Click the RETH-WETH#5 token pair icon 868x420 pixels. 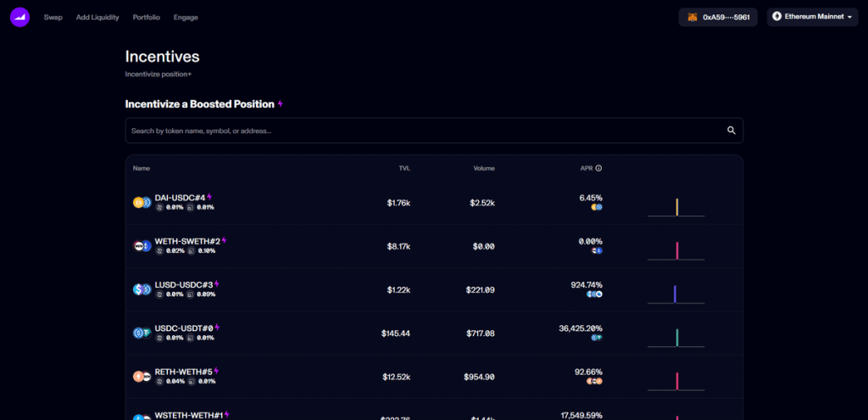click(x=142, y=376)
